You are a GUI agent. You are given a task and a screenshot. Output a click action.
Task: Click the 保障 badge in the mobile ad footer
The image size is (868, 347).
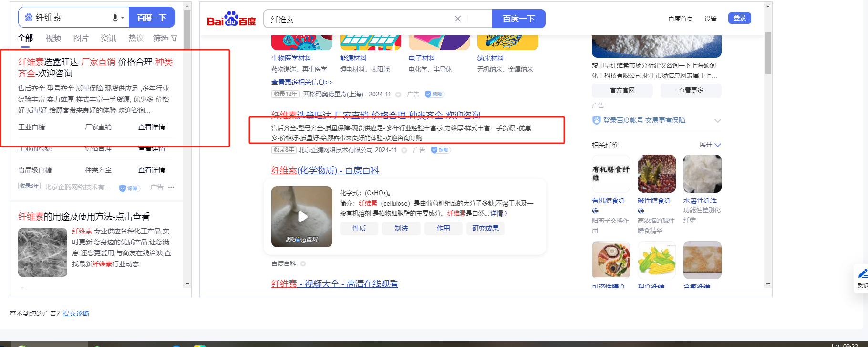pyautogui.click(x=129, y=188)
